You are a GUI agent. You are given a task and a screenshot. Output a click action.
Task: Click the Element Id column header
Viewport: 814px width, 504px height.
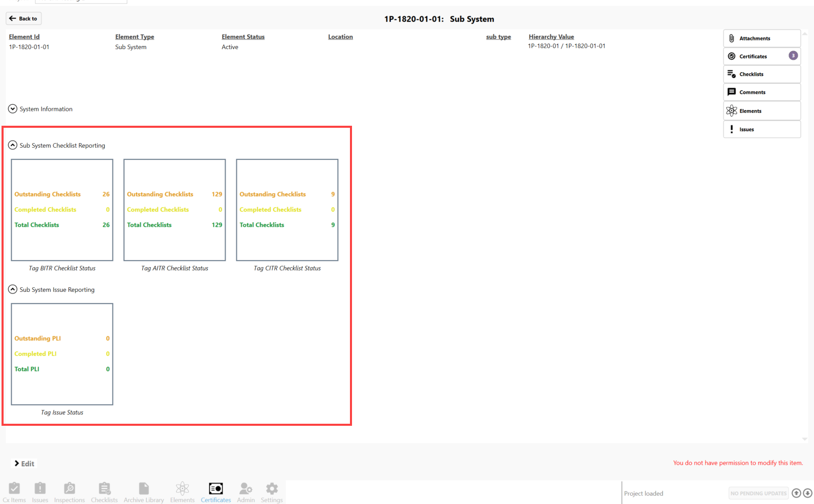point(24,37)
